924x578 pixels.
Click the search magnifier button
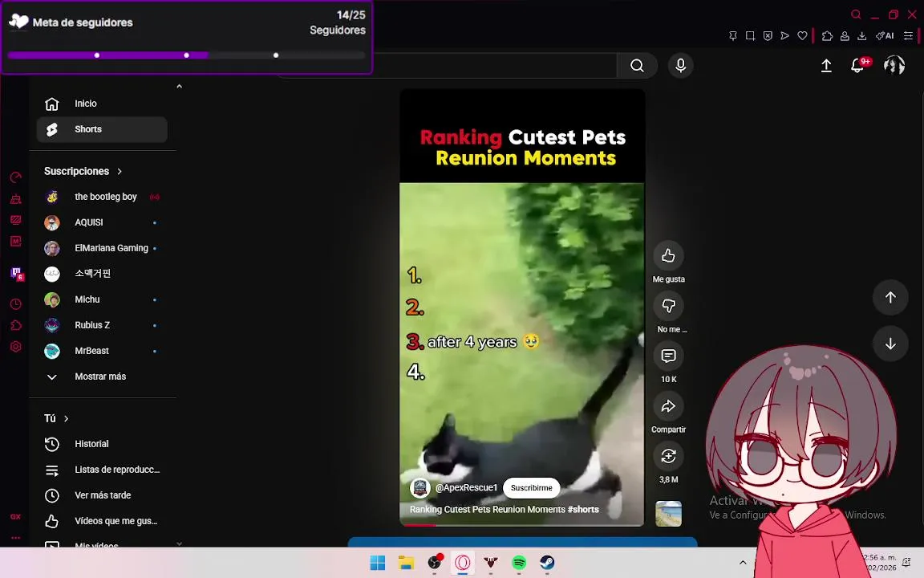[637, 66]
